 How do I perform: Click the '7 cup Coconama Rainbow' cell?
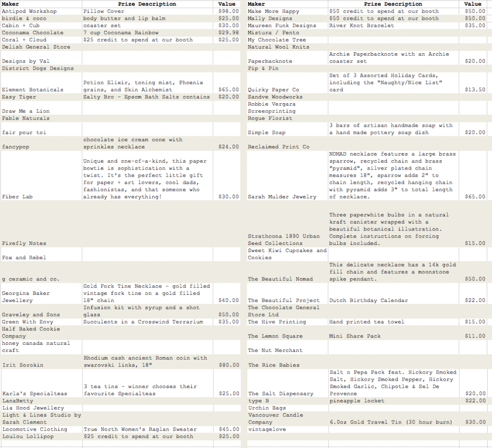pos(148,33)
